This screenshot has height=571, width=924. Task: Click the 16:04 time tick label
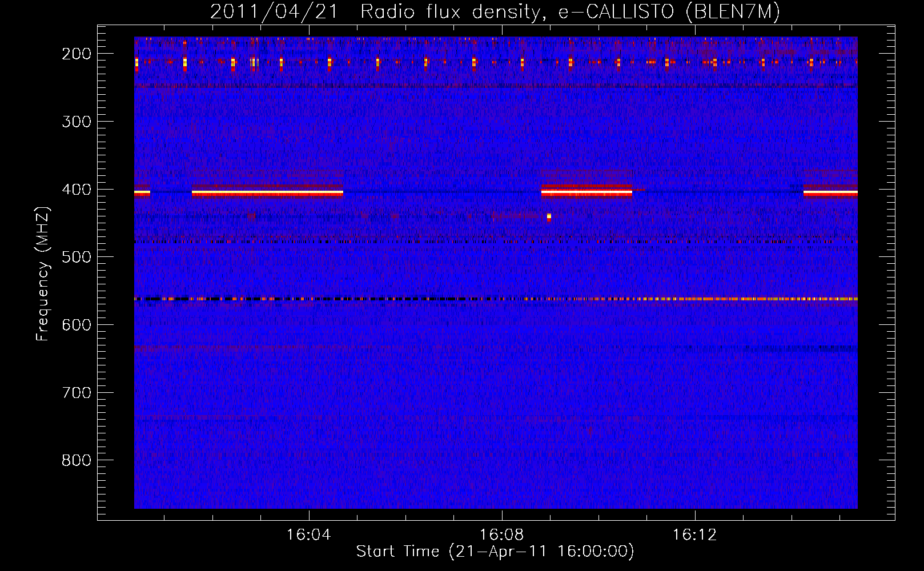(x=309, y=535)
